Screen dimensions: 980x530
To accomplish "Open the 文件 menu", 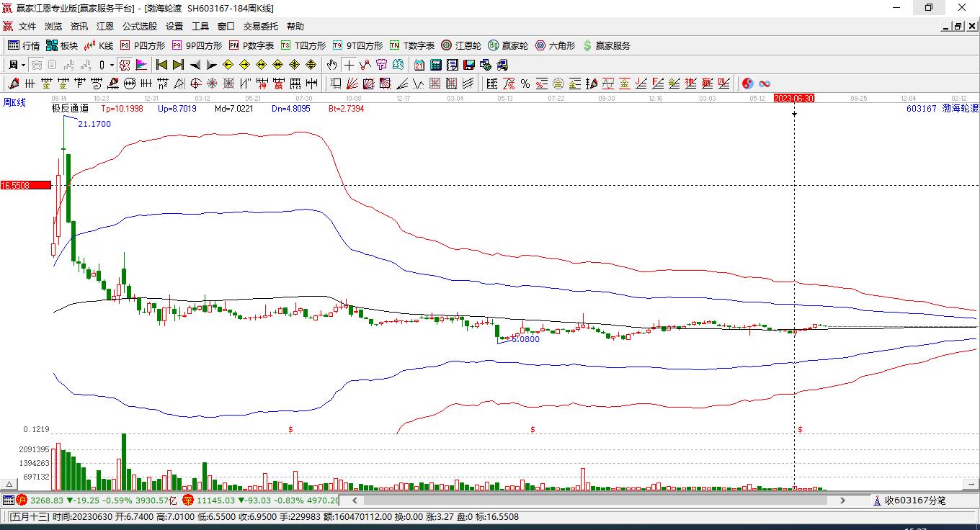I will point(27,27).
